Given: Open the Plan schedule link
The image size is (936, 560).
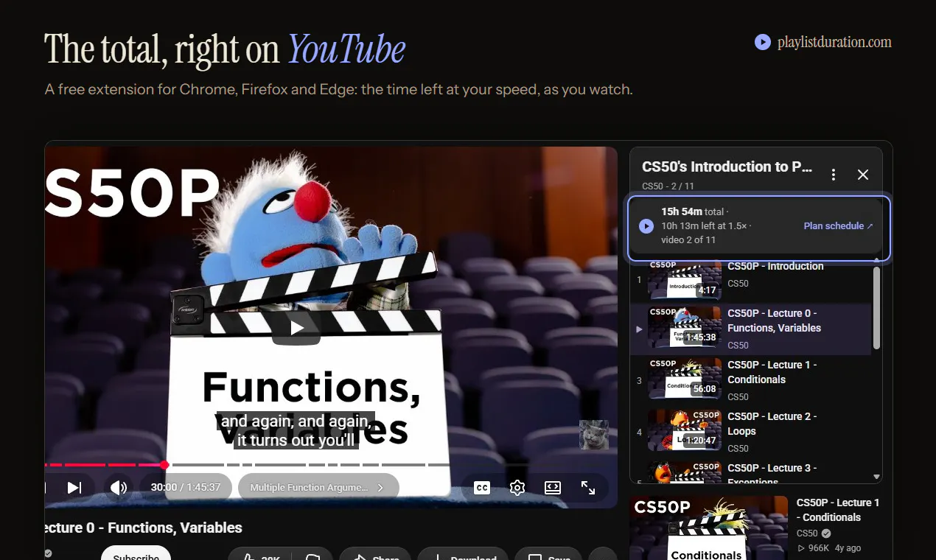Looking at the screenshot, I should point(838,226).
